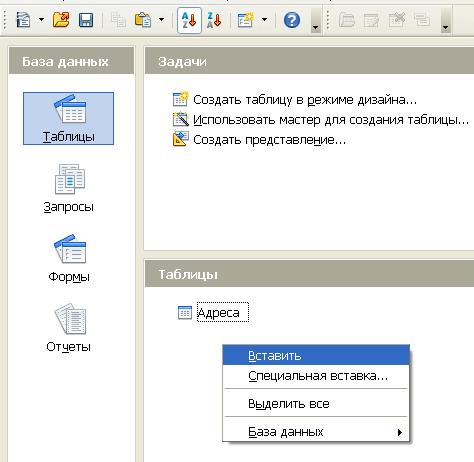
Task: Click the Copy toolbar icon
Action: coord(118,20)
